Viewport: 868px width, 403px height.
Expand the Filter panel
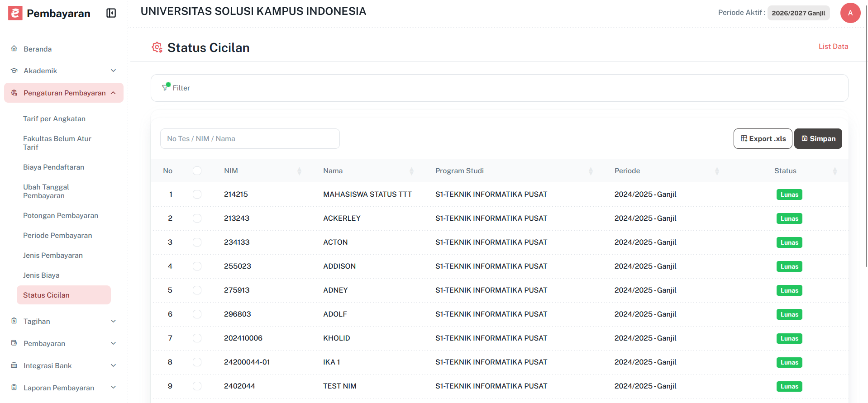(x=499, y=88)
